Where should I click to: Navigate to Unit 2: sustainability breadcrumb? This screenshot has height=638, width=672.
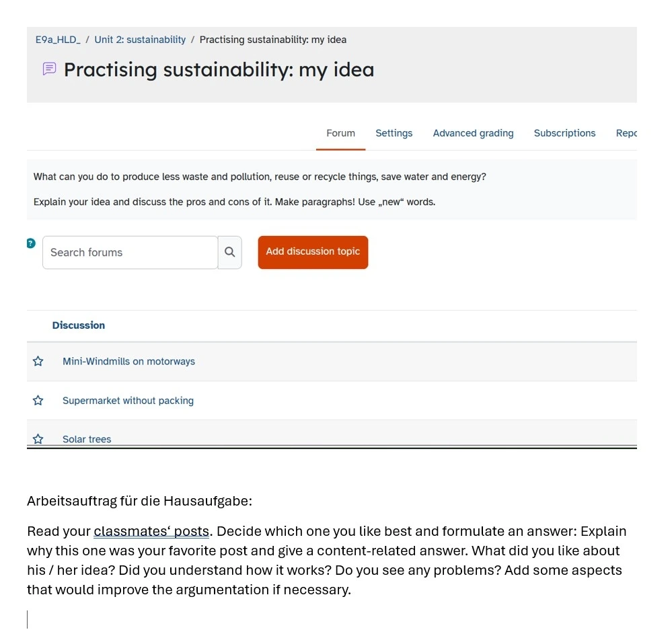[x=140, y=40]
